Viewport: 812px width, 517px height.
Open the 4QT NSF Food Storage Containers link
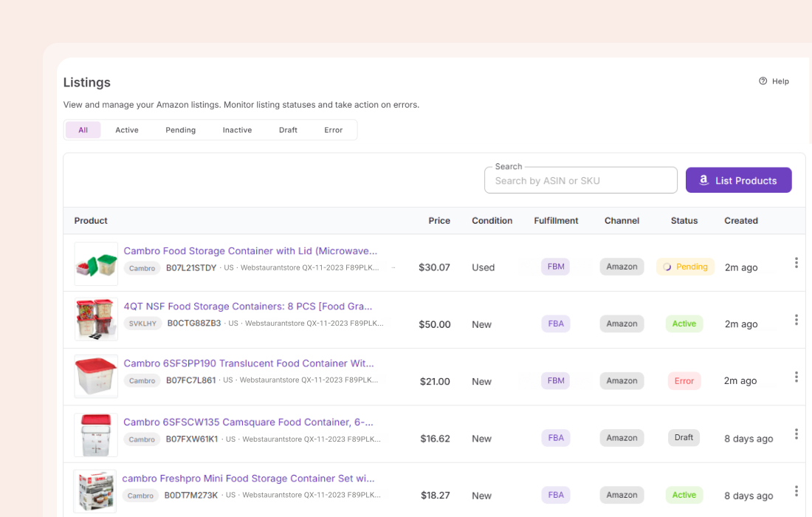pos(248,307)
